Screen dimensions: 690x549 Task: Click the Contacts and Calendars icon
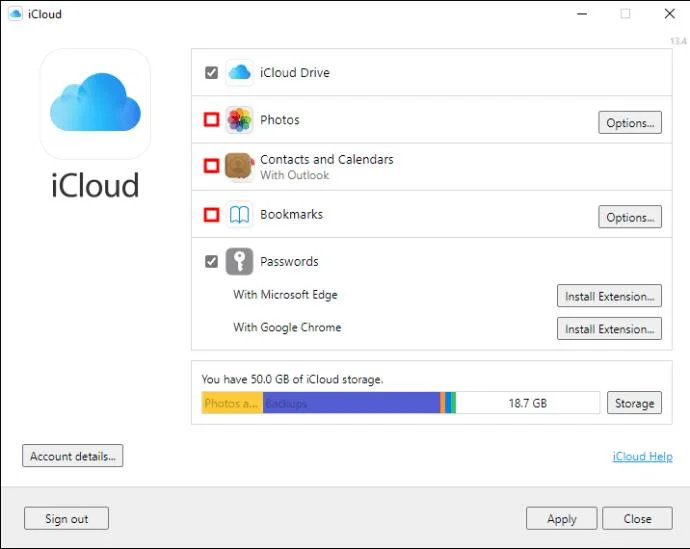tap(239, 167)
